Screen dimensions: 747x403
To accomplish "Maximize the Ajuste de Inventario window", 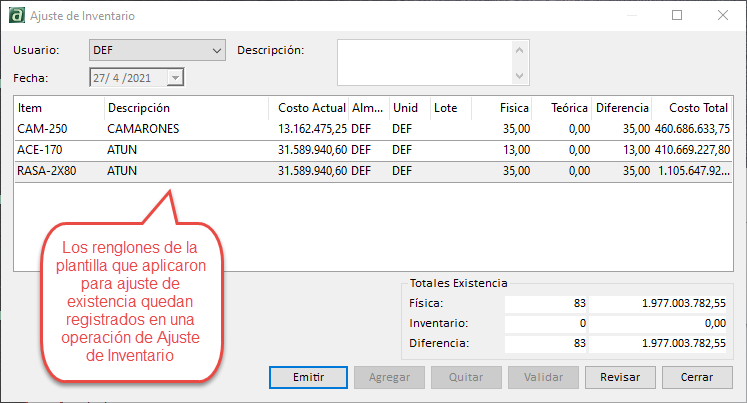I will 677,16.
